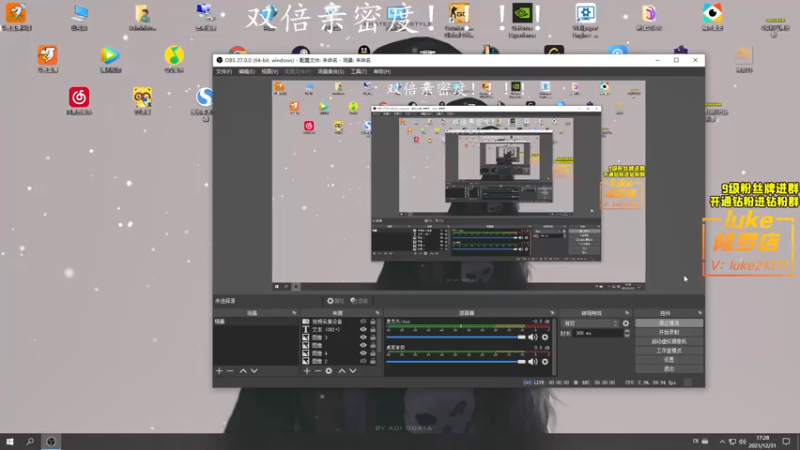Move the selected source down
Screen dimensions: 800x450
coord(353,371)
